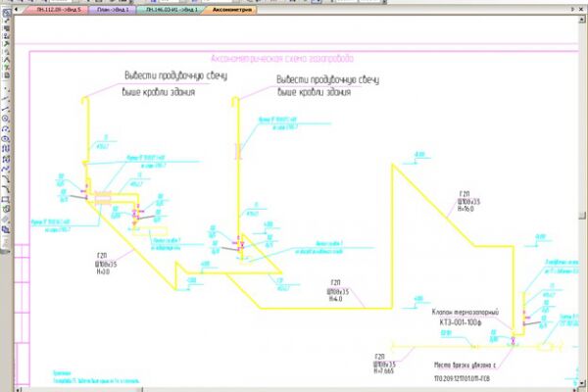Click the tab strip left scroll arrow
Screen dimensions: 588x392
click(x=16, y=10)
